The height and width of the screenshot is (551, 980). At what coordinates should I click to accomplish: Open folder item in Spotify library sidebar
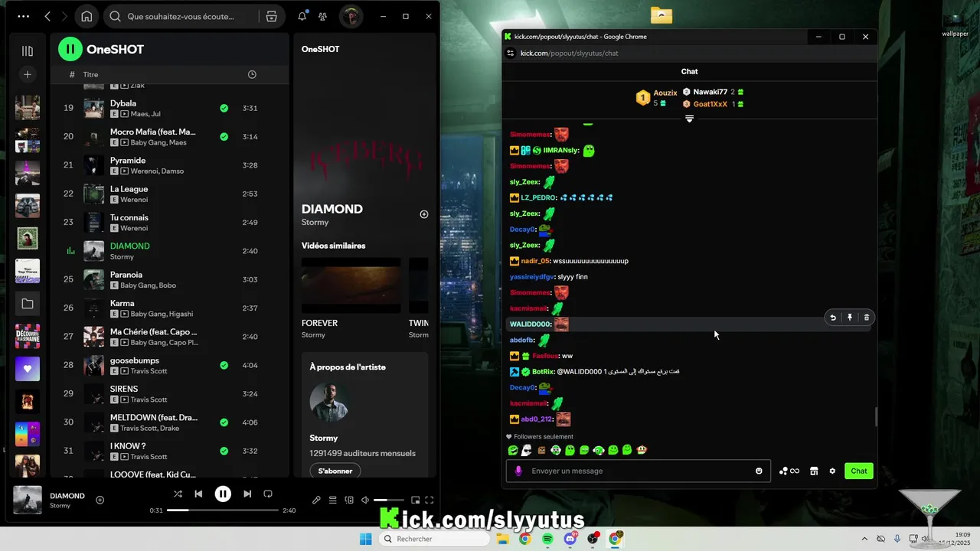tap(28, 304)
